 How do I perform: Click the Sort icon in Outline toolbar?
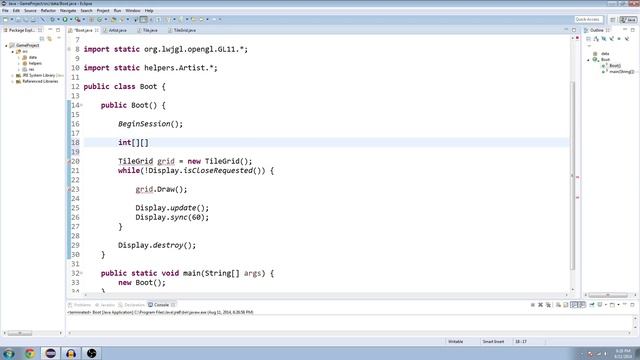pyautogui.click(x=596, y=39)
